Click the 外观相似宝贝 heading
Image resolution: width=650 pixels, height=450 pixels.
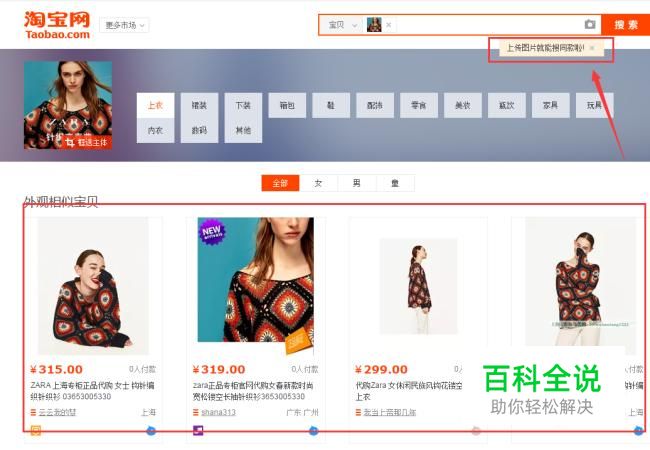point(61,202)
